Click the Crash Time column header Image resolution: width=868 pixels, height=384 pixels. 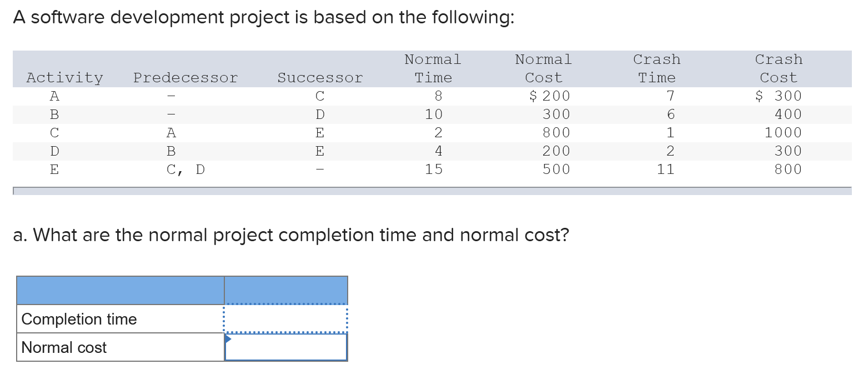click(656, 68)
